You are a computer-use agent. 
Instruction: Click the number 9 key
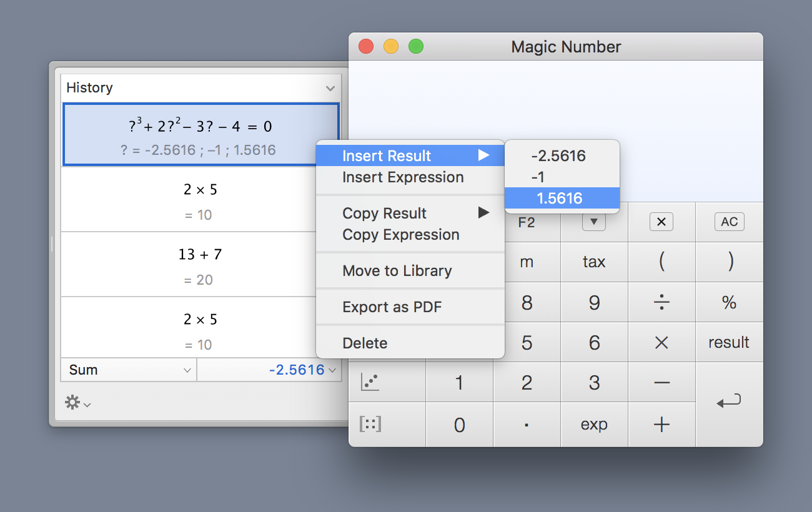pos(594,302)
